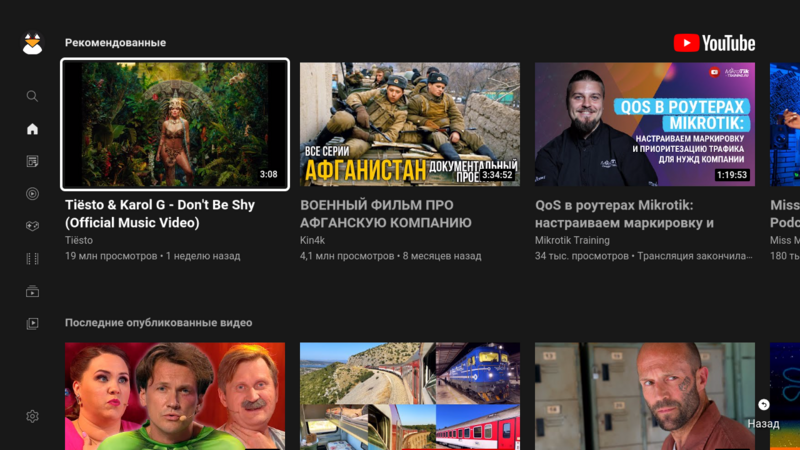Image resolution: width=800 pixels, height=450 pixels.
Task: Open partially visible Miss video in Рекомендованные row
Action: click(x=785, y=124)
